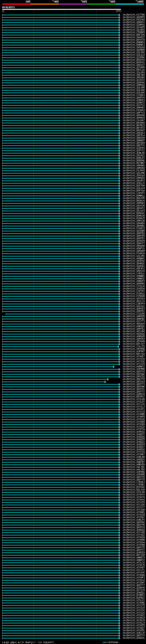Click the UniRef100_A6MWT2 hit label

134,367
